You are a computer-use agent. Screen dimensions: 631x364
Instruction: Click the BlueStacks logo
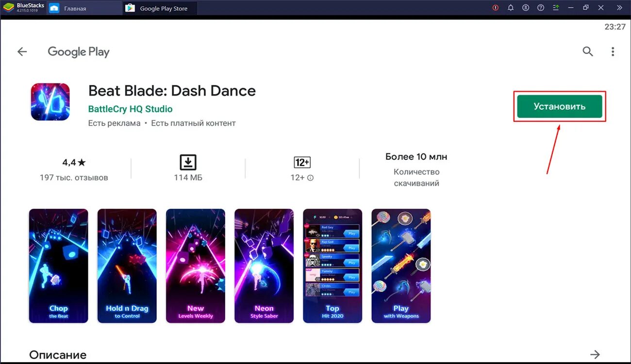pyautogui.click(x=9, y=8)
